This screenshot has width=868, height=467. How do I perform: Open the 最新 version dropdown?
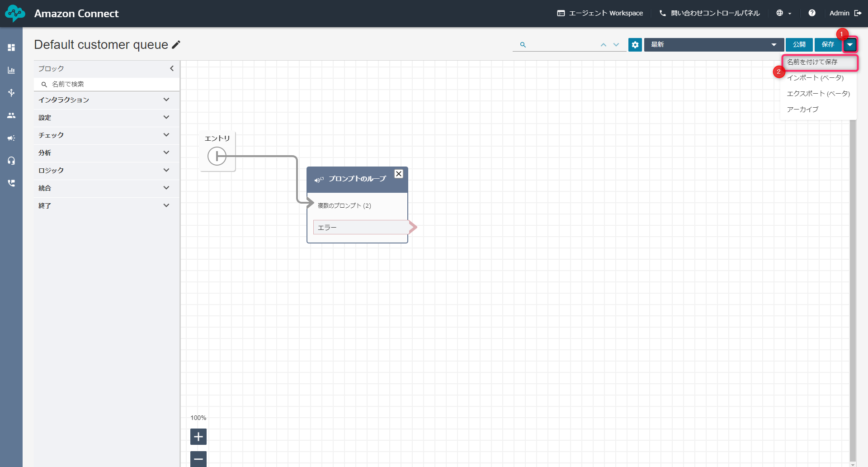point(713,45)
